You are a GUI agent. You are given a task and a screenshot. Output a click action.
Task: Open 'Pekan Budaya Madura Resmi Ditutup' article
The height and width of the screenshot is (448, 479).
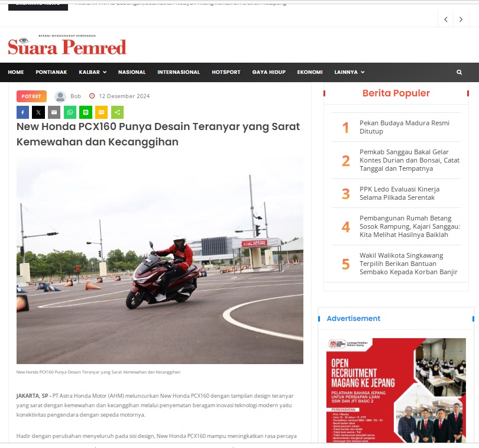tap(404, 127)
